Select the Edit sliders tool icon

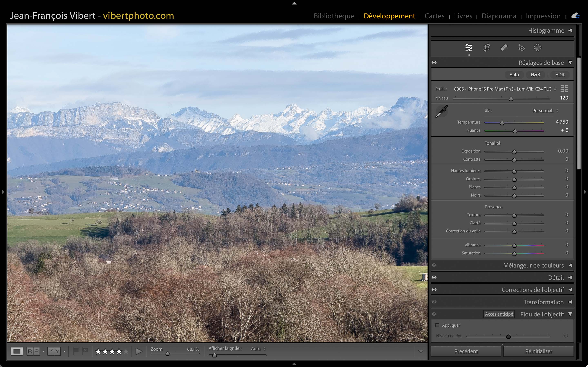469,48
